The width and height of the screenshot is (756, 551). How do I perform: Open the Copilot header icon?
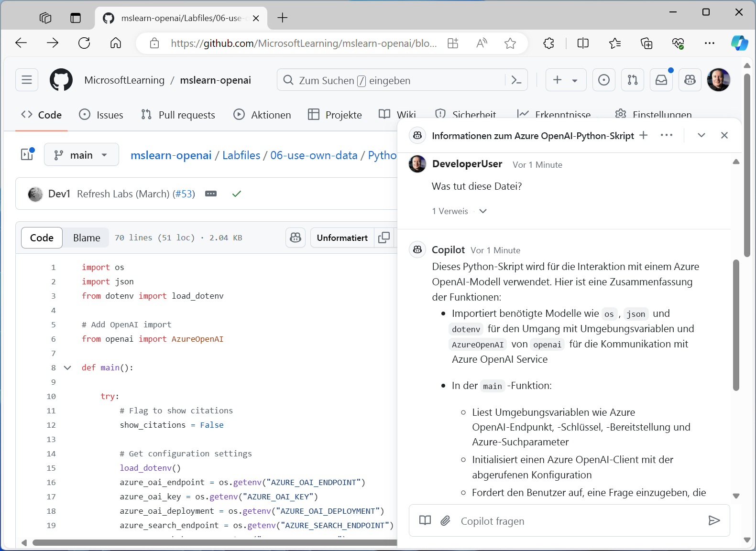(x=690, y=80)
